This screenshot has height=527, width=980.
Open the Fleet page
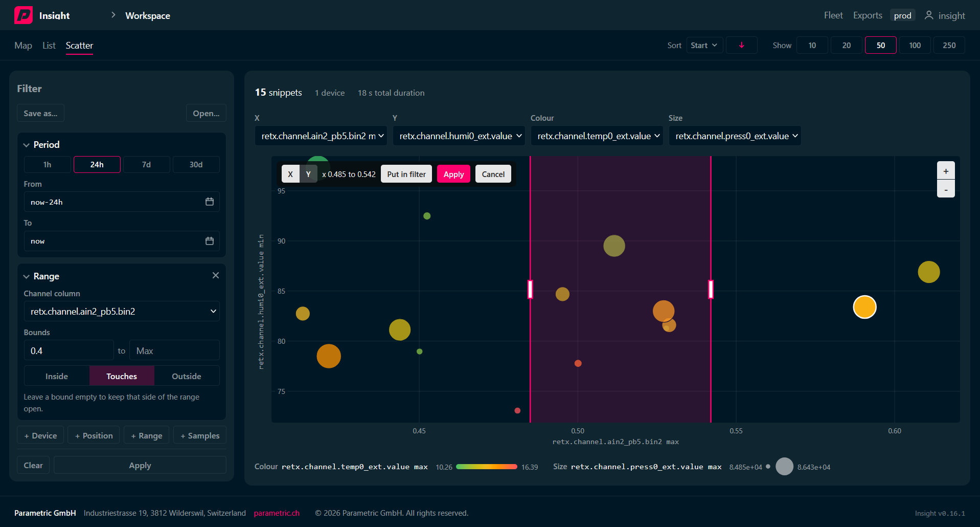(833, 15)
